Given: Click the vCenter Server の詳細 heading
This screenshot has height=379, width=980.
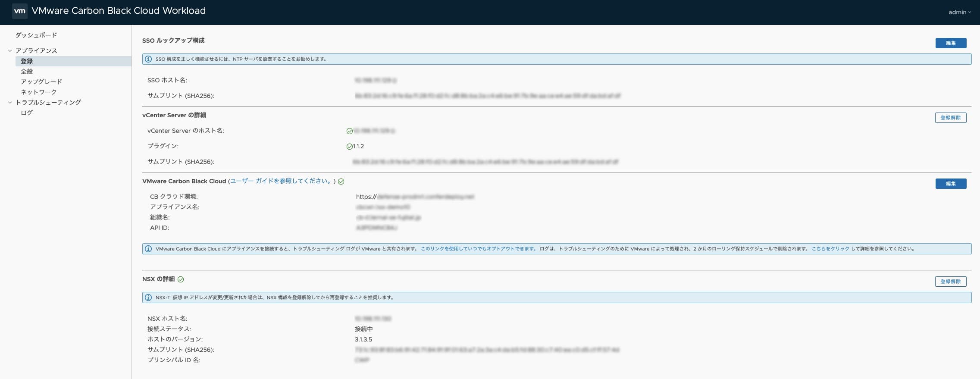Looking at the screenshot, I should 174,115.
